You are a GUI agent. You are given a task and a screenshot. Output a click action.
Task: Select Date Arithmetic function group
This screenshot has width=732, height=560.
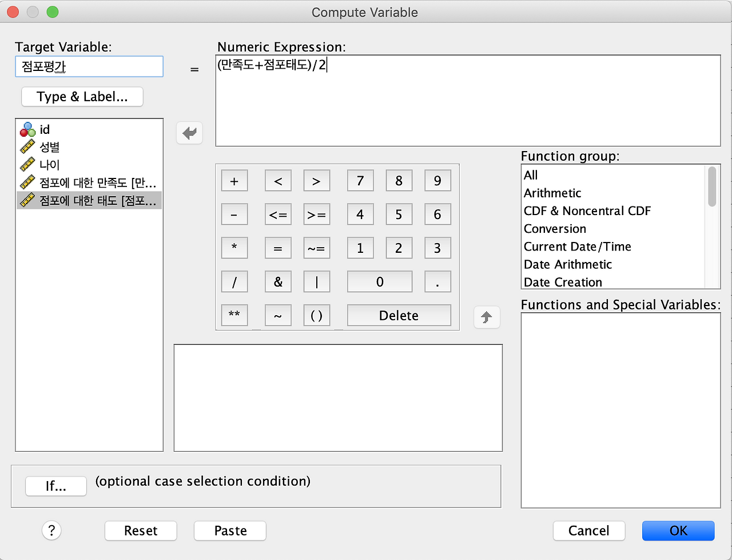click(x=614, y=264)
